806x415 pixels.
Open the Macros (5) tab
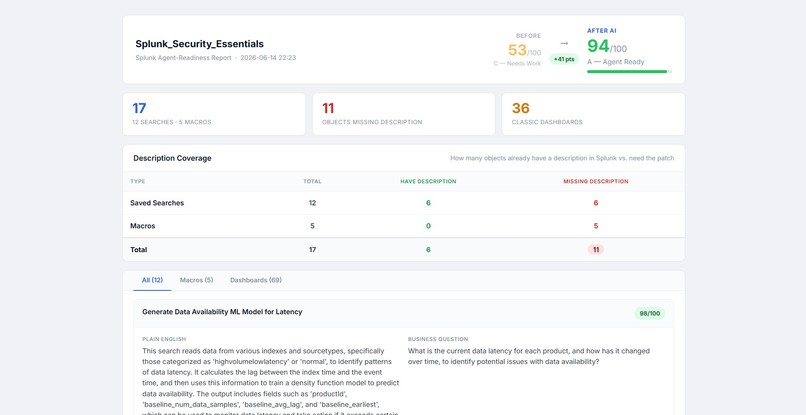tap(196, 280)
